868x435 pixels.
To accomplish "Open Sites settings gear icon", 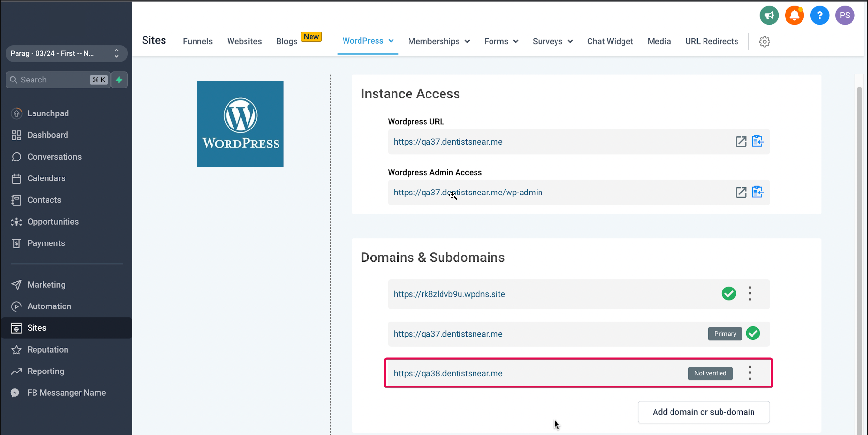I will pos(765,42).
